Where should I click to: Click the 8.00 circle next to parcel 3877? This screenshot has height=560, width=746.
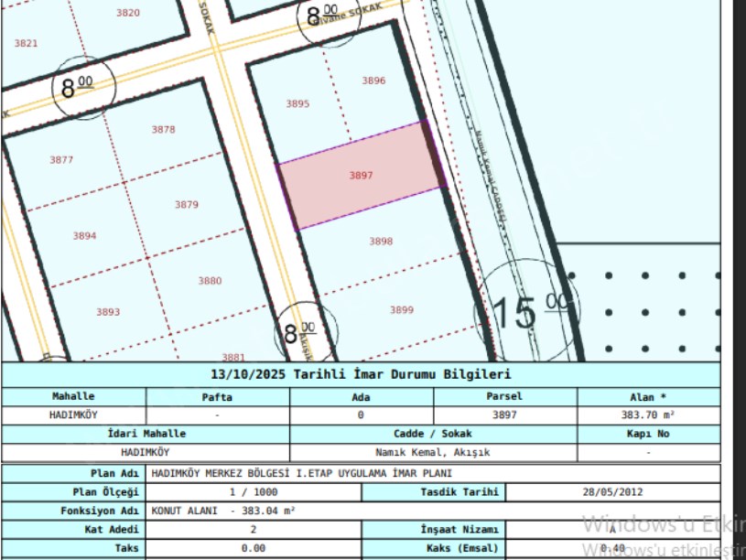click(81, 88)
